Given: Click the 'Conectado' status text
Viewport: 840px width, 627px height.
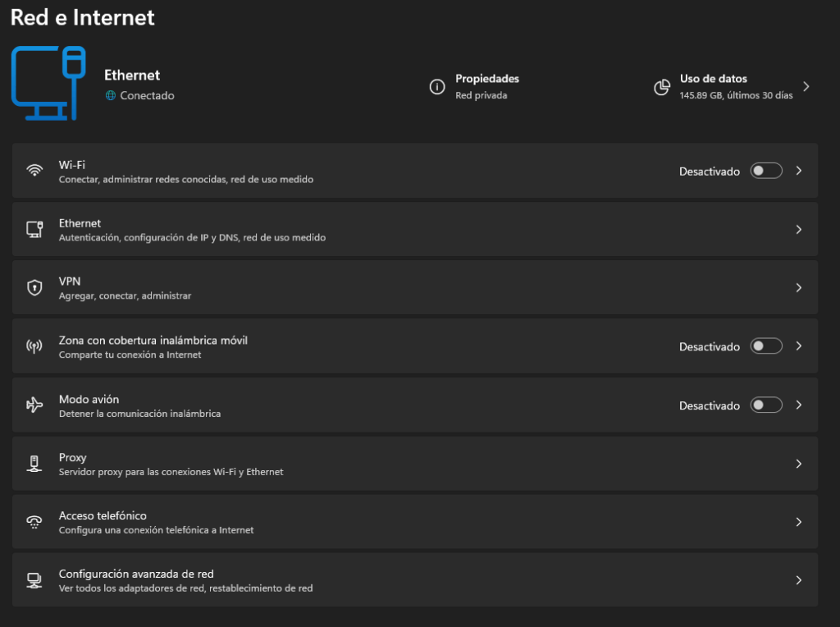Looking at the screenshot, I should click(148, 95).
